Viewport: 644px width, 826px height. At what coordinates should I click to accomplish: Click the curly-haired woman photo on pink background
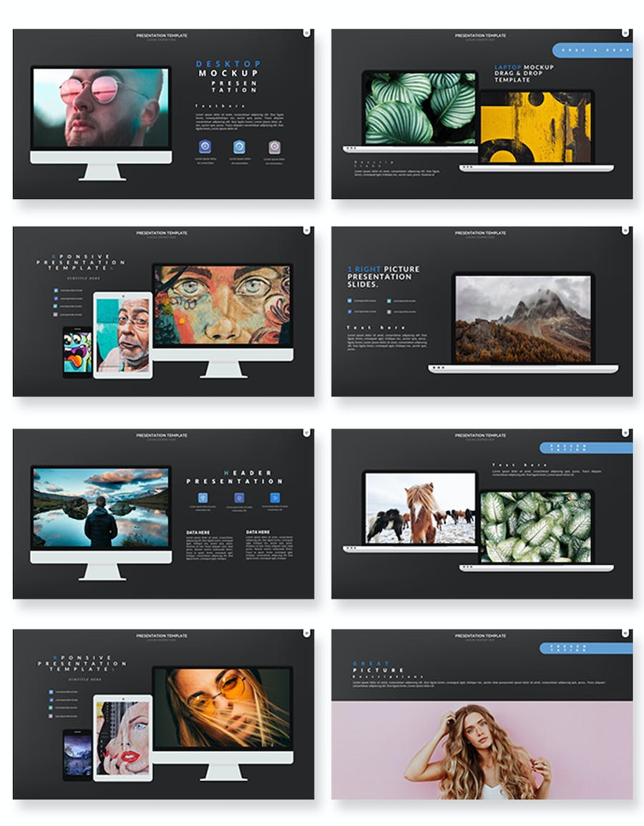coord(482,750)
